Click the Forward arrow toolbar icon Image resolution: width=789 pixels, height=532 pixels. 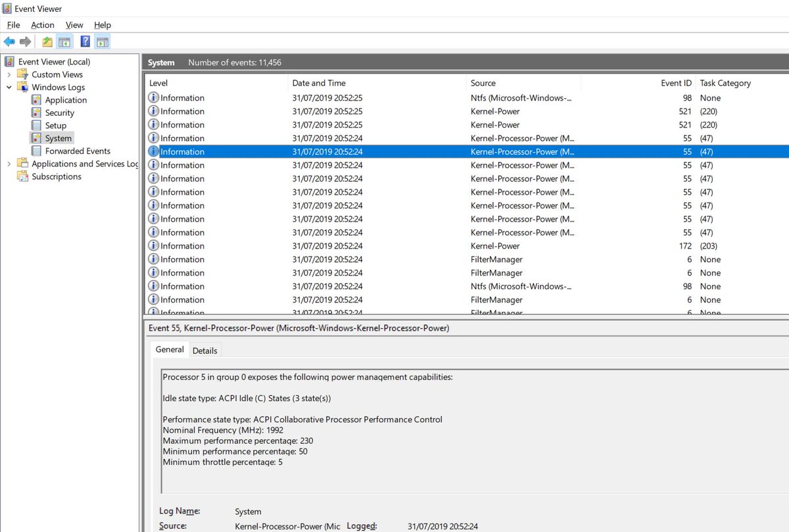coord(26,42)
